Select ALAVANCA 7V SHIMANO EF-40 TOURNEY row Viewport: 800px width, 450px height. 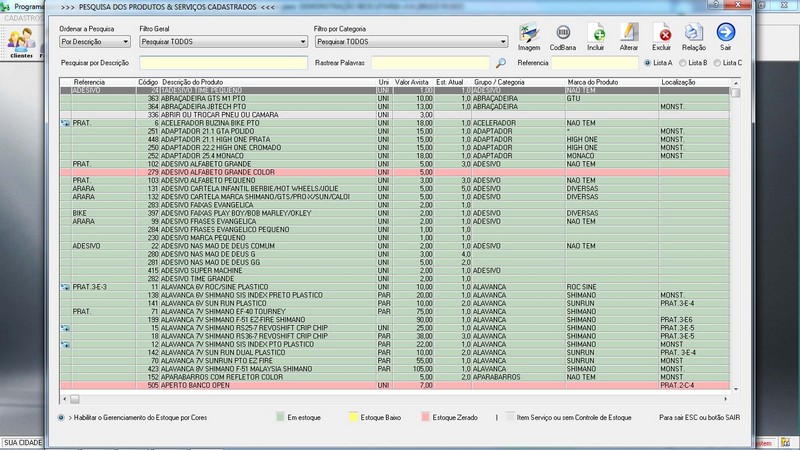(x=395, y=311)
